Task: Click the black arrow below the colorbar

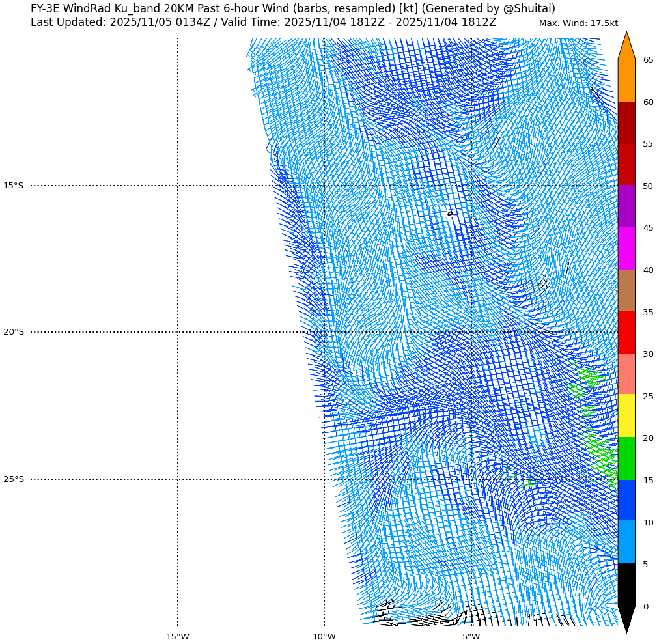Action: (x=626, y=619)
